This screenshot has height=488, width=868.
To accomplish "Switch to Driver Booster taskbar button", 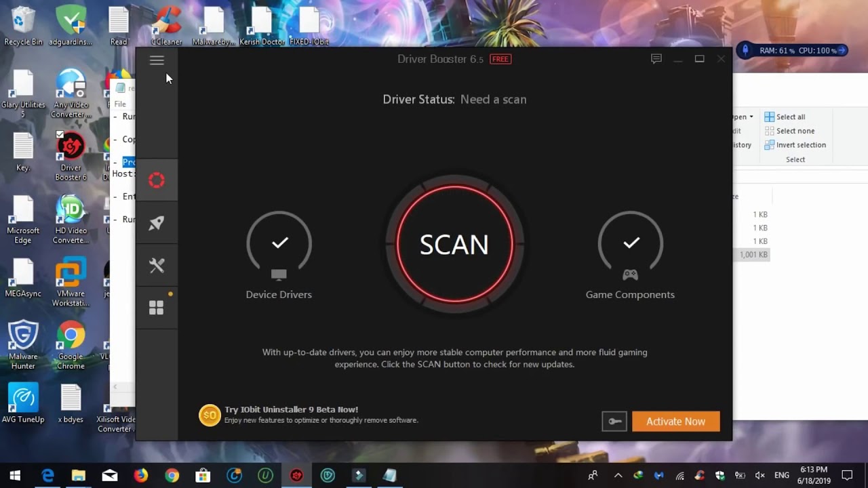I will [296, 476].
